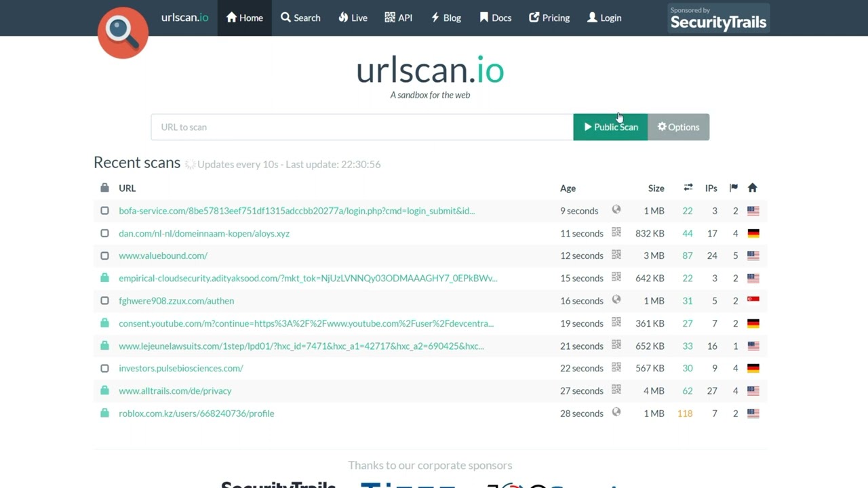
Task: Click the Age column header
Action: 568,188
